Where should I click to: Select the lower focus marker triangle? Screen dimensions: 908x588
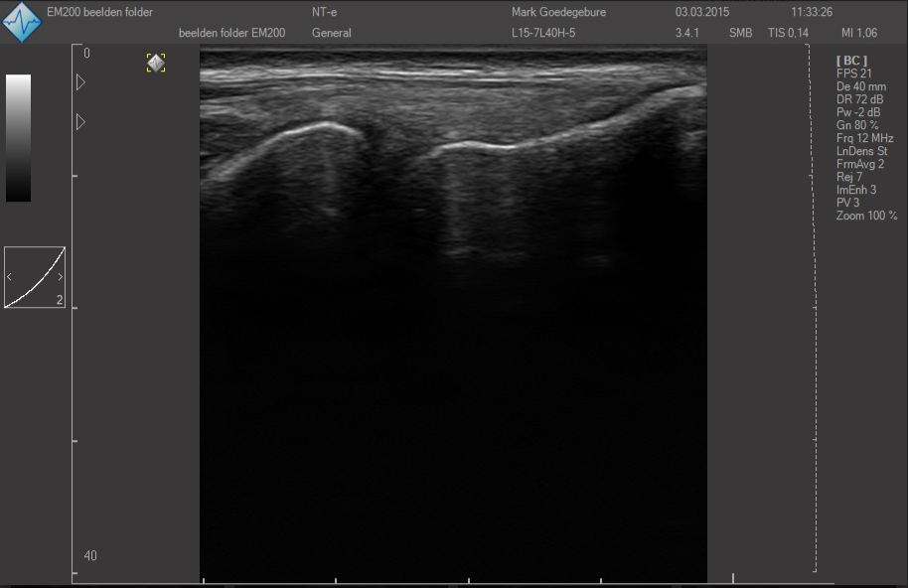pyautogui.click(x=81, y=122)
